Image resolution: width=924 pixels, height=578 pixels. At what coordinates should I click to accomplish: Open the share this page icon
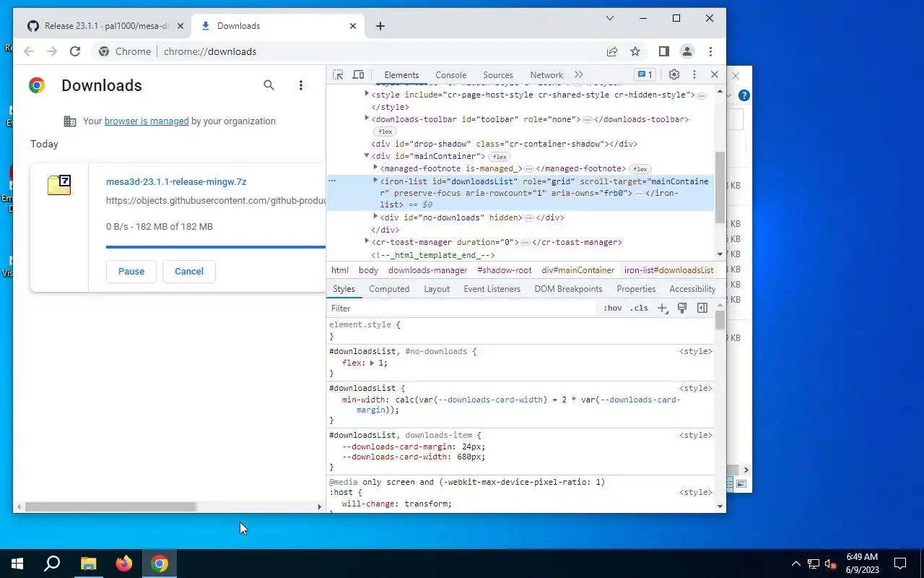point(612,51)
